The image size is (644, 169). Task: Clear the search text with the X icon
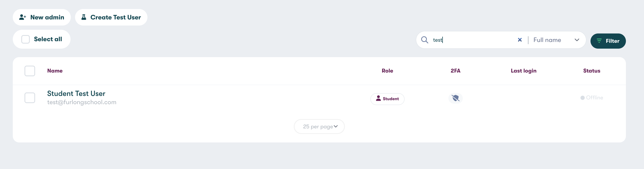coord(520,40)
